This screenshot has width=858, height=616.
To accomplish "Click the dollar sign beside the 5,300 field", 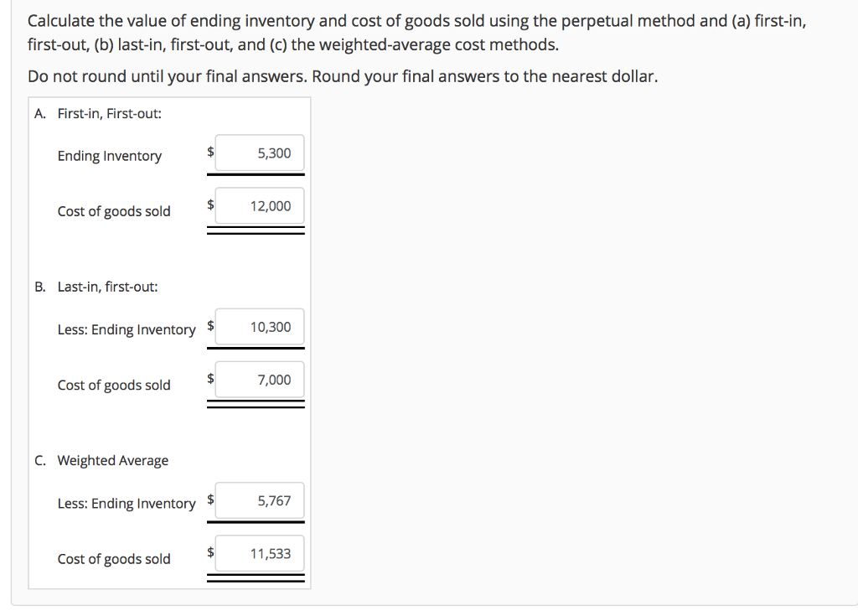I will point(209,152).
